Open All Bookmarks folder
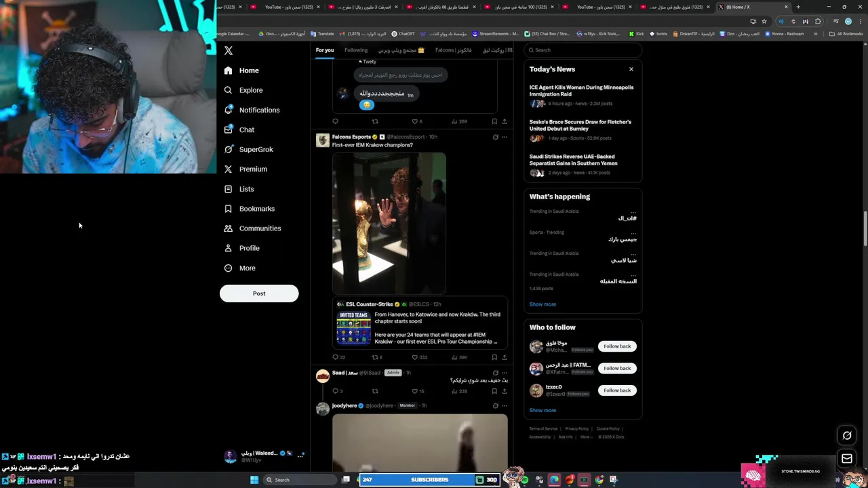Viewport: 868px width, 488px height. coord(846,33)
